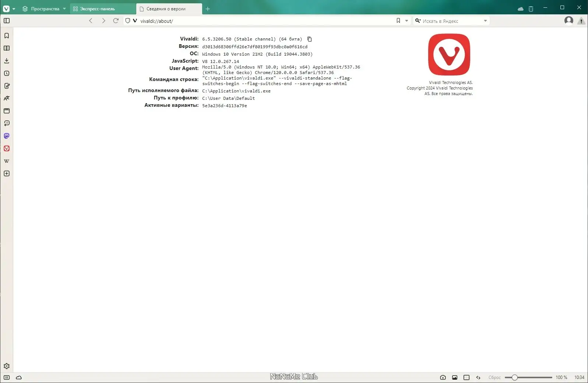Select the Сведения о версии tab
This screenshot has height=383, width=588.
(x=169, y=9)
